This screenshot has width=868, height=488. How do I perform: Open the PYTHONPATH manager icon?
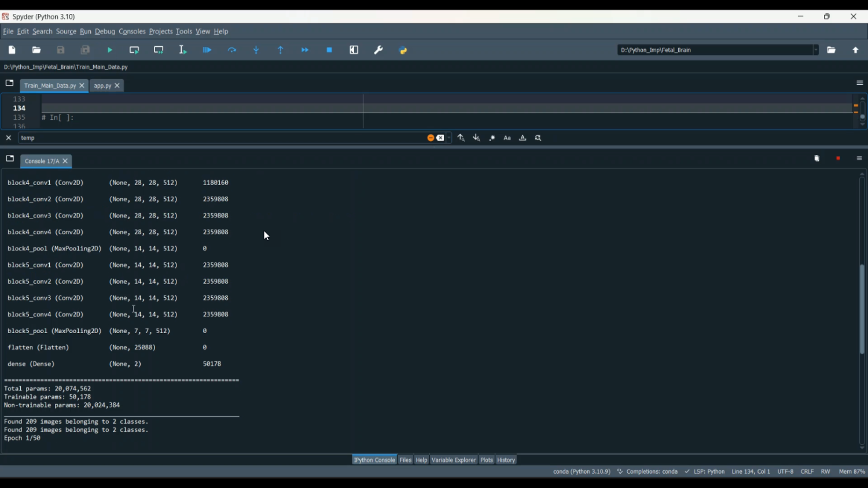tap(403, 50)
